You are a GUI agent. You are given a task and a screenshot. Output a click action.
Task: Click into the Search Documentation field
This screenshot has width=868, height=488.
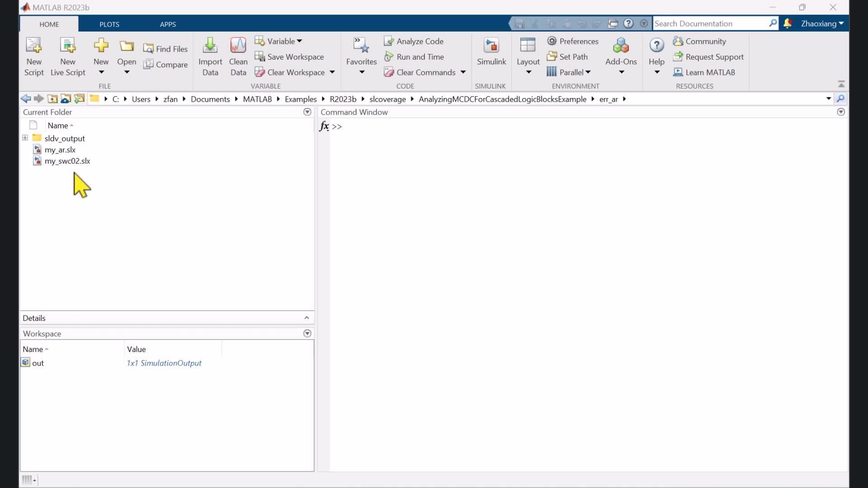click(x=710, y=23)
